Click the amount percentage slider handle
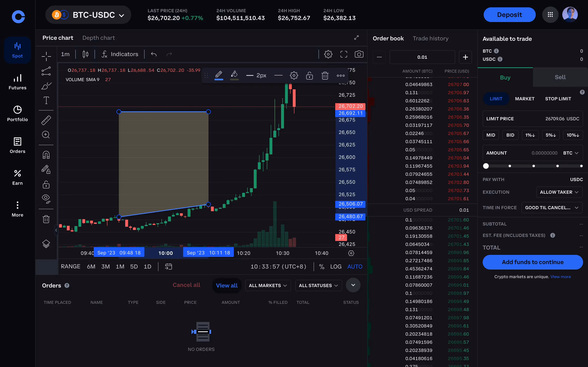 (486, 166)
